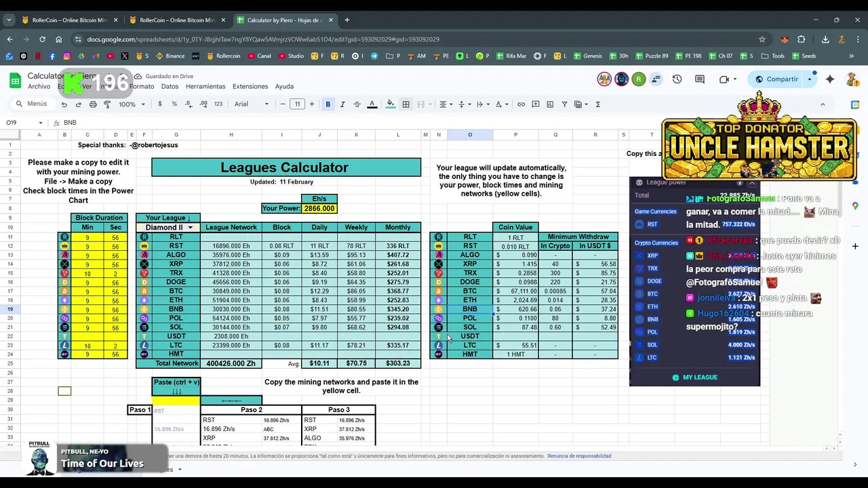868x488 pixels.
Task: Format cell as currency
Action: (x=160, y=104)
